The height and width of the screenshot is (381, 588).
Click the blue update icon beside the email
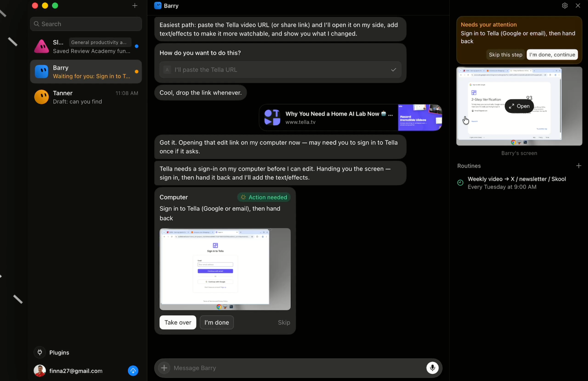click(x=133, y=371)
